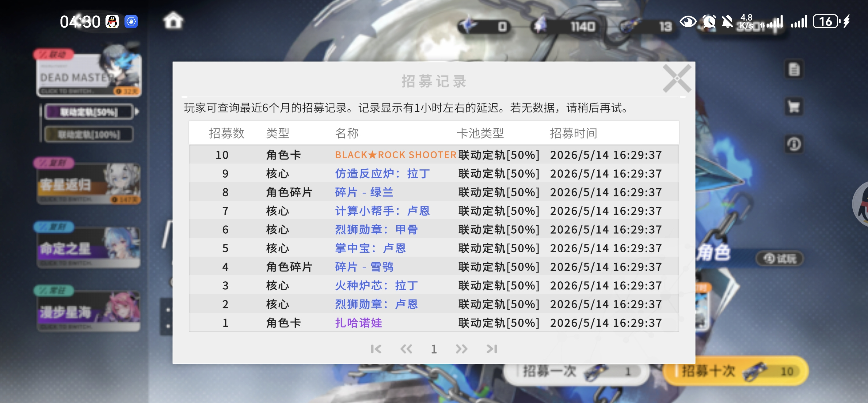
Task: Tap the info icon on the right edge
Action: tap(794, 145)
